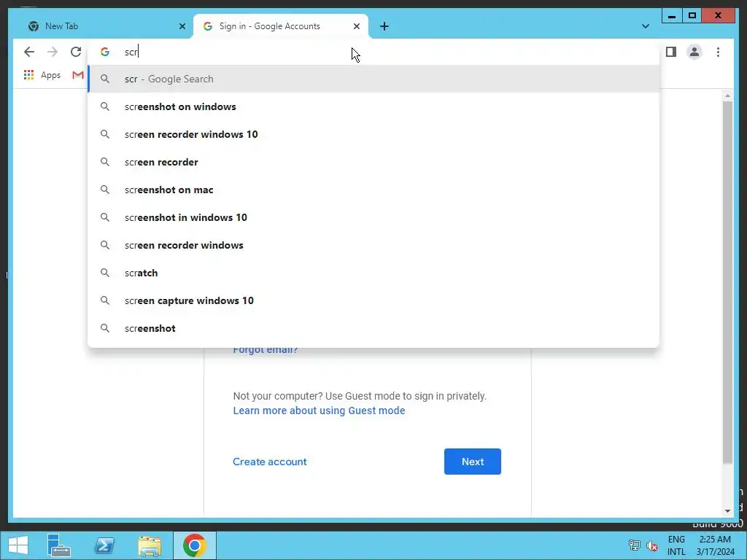The width and height of the screenshot is (747, 560).
Task: Pick the 'scratch' suggestion
Action: click(374, 273)
